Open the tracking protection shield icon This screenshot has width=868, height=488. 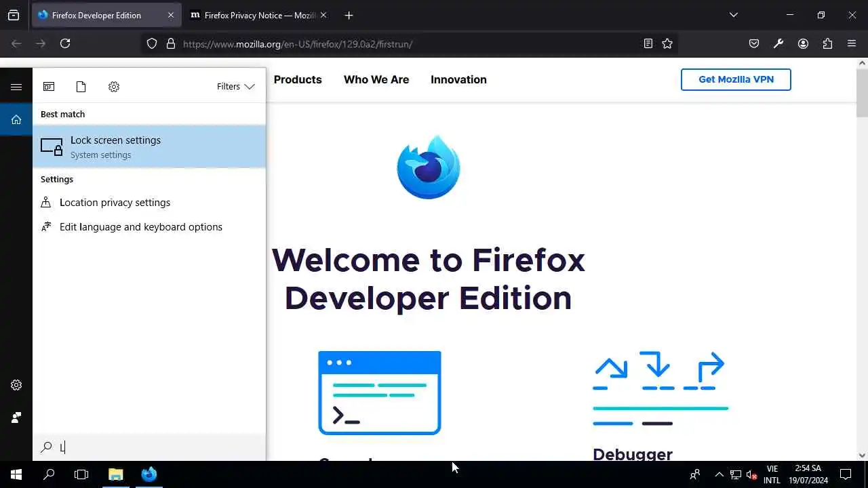pos(152,43)
